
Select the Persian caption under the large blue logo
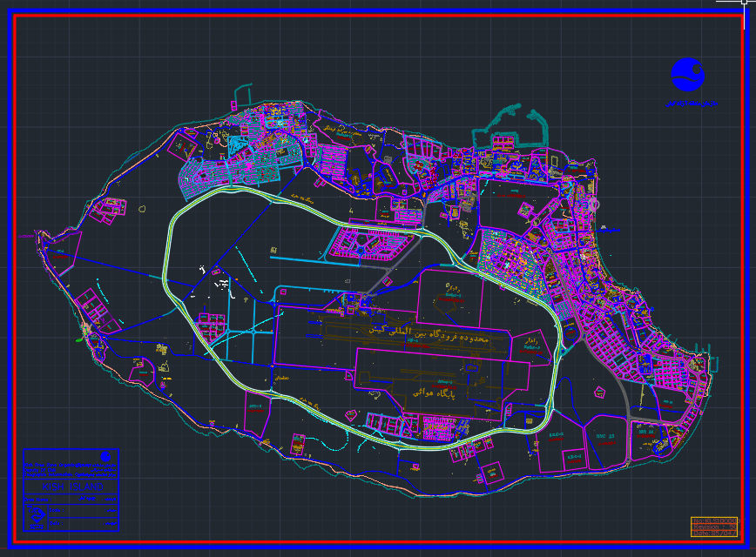pos(692,103)
